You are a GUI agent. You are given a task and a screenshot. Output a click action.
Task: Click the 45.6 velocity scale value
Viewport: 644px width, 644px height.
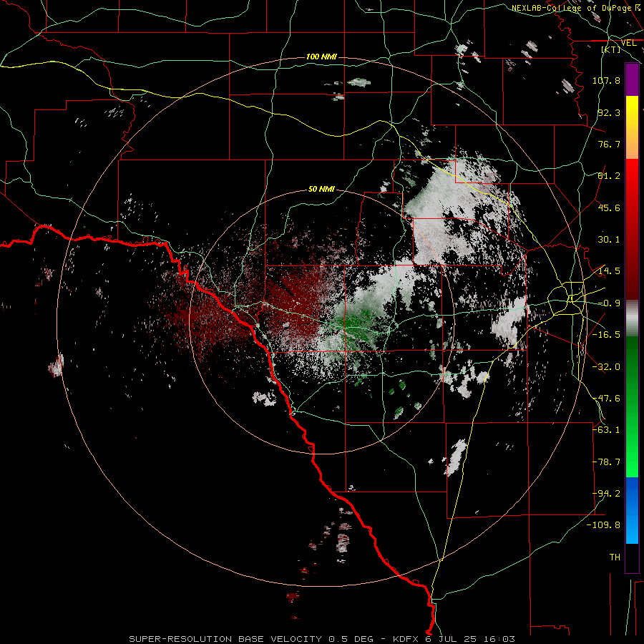[609, 208]
